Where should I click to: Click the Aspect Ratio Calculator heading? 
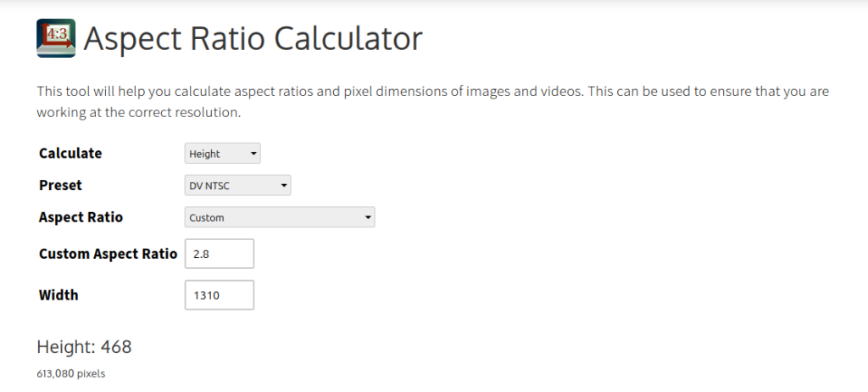(x=253, y=39)
